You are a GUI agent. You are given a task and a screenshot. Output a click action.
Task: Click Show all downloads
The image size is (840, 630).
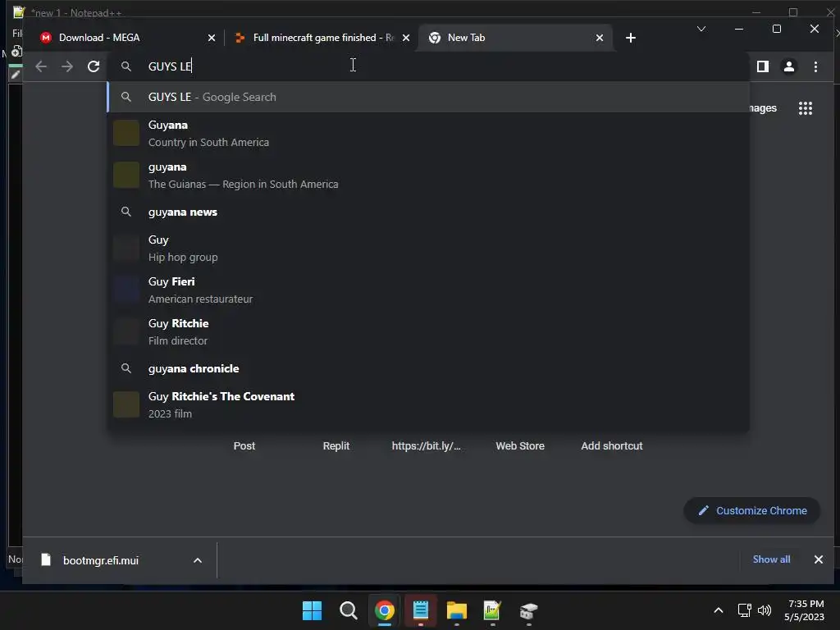771,559
